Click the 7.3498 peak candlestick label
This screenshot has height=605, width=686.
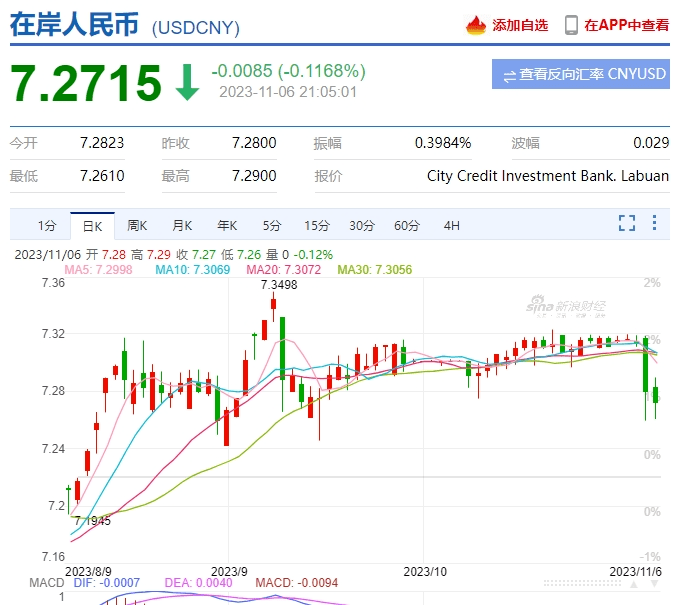279,285
